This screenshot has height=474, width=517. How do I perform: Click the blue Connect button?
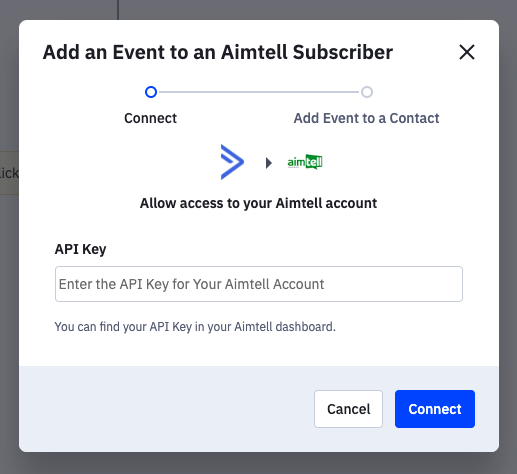pyautogui.click(x=435, y=409)
